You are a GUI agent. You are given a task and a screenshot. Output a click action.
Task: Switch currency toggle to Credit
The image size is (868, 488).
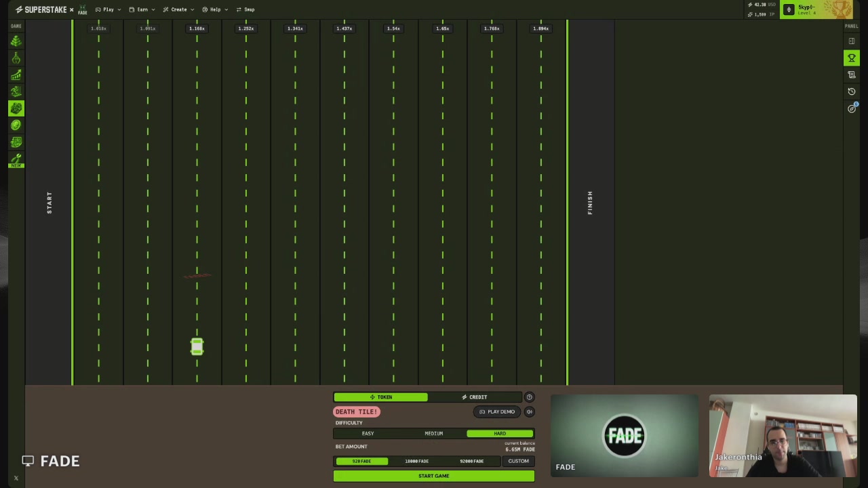475,397
